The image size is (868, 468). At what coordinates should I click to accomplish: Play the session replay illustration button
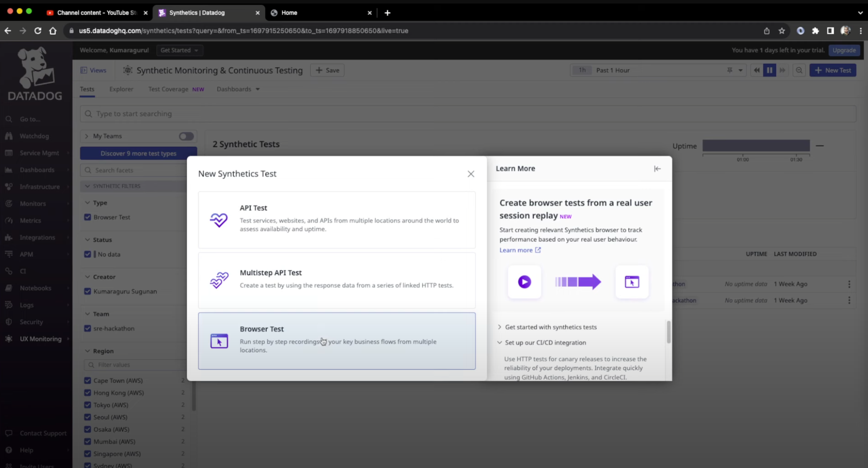[x=524, y=281]
